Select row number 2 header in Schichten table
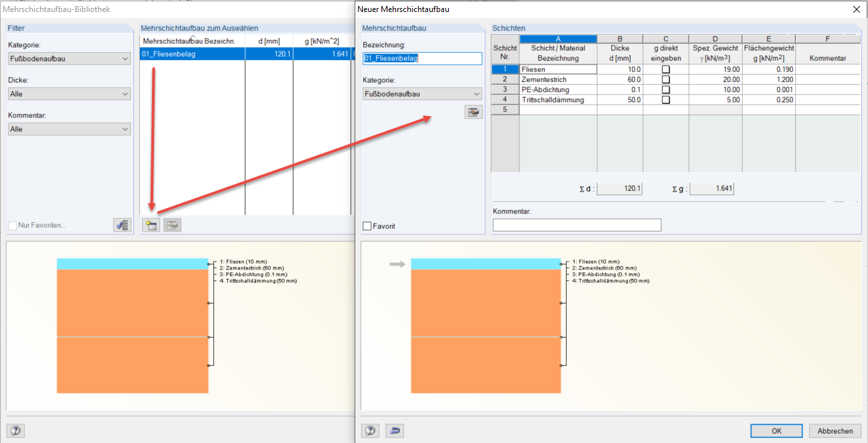Image resolution: width=868 pixels, height=443 pixels. 505,79
